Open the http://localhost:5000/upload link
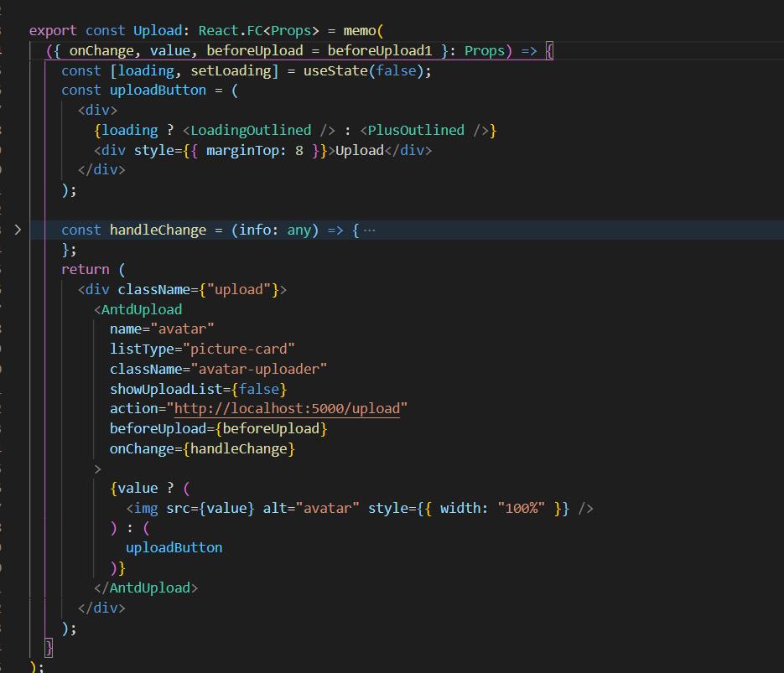Image resolution: width=784 pixels, height=673 pixels. (287, 409)
